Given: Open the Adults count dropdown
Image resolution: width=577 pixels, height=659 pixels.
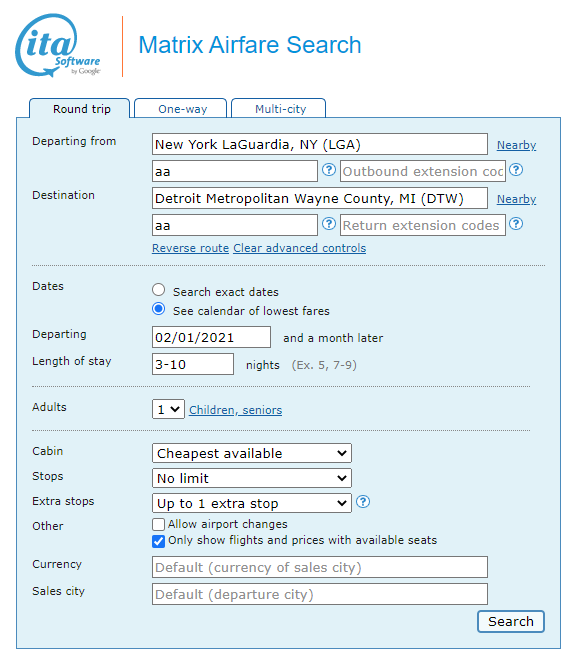Looking at the screenshot, I should (168, 409).
